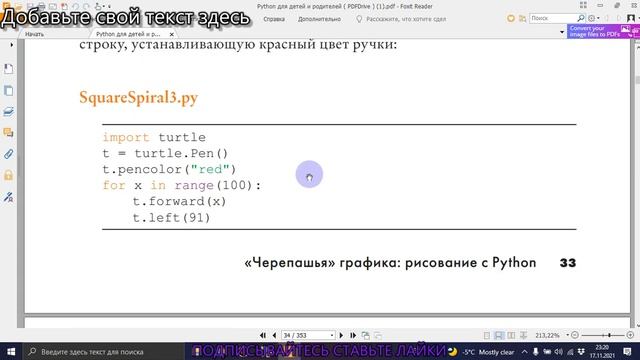Switch to continuous page view
Screen dimensions: 640x360
498,335
